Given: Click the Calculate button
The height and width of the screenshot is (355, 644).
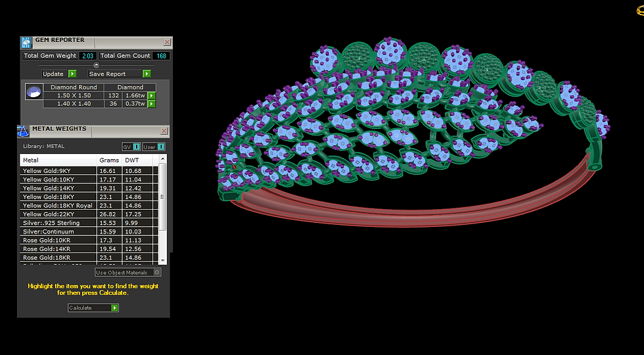Looking at the screenshot, I should tap(93, 308).
